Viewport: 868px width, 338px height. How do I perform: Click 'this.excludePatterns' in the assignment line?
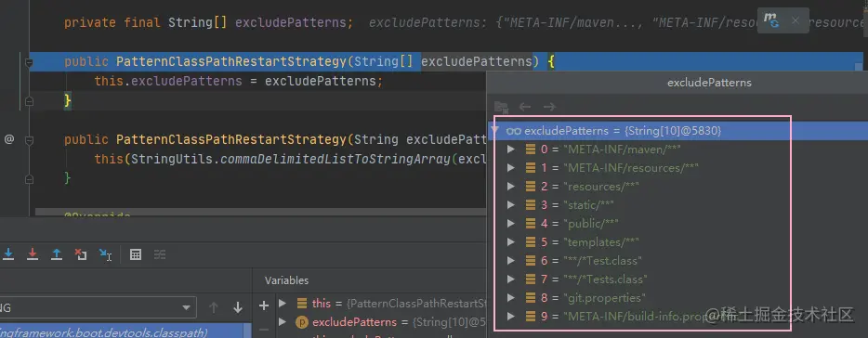click(167, 82)
